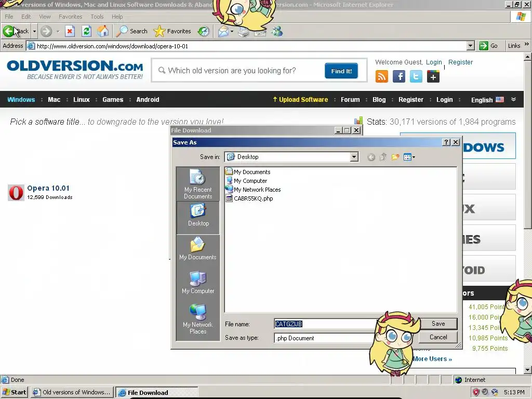Click the Find It! button
Viewport: 532px width, 399px height.
click(x=341, y=71)
